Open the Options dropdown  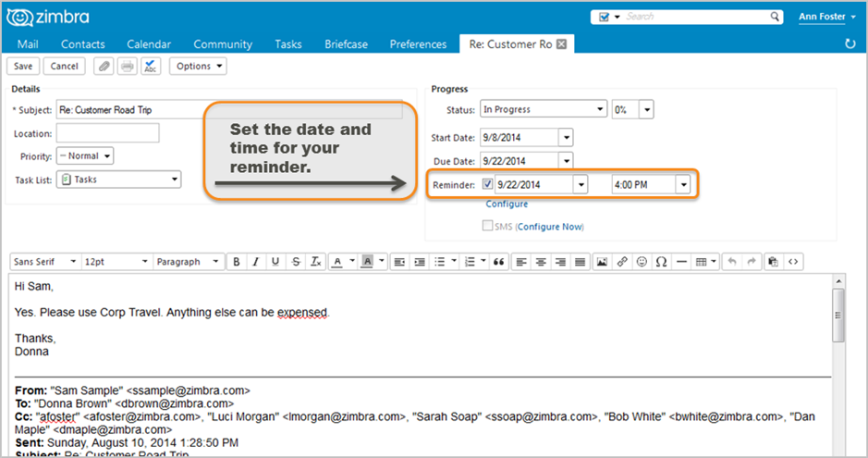(x=198, y=67)
